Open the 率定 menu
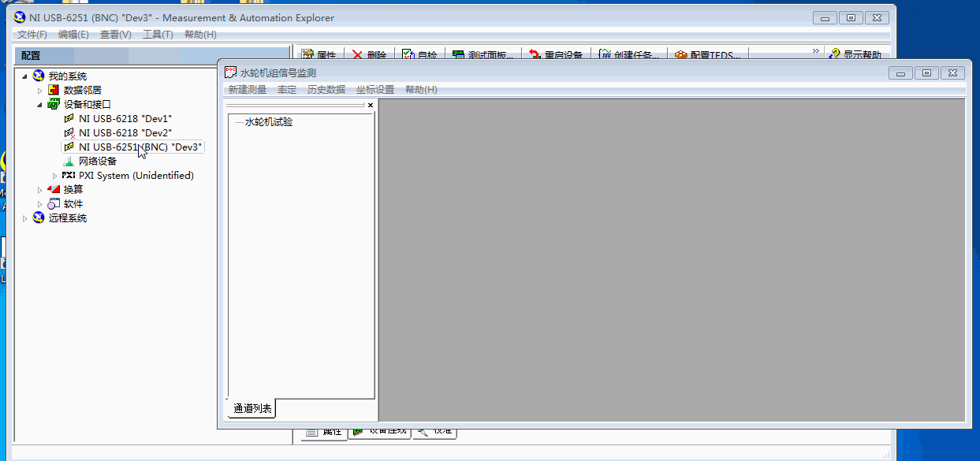This screenshot has height=461, width=980. pos(287,90)
